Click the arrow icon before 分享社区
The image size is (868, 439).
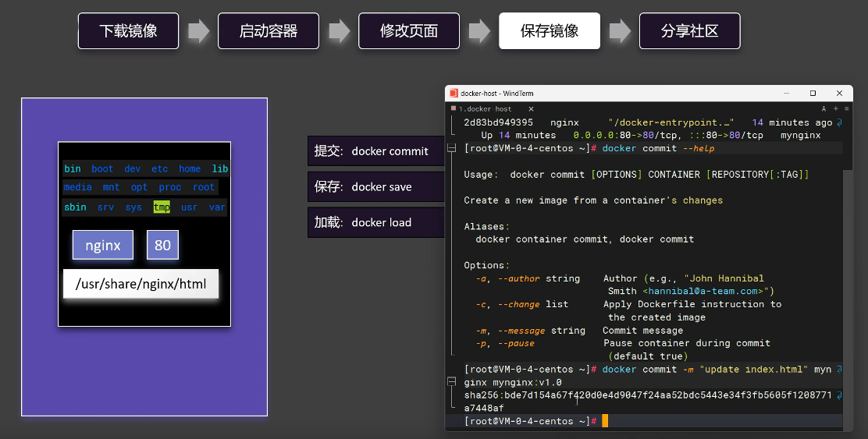(x=620, y=31)
